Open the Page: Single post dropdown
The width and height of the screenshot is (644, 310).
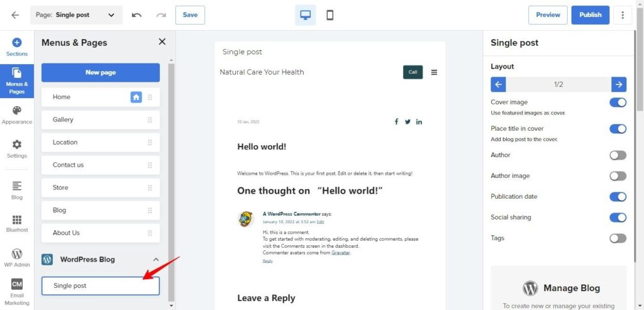point(76,15)
